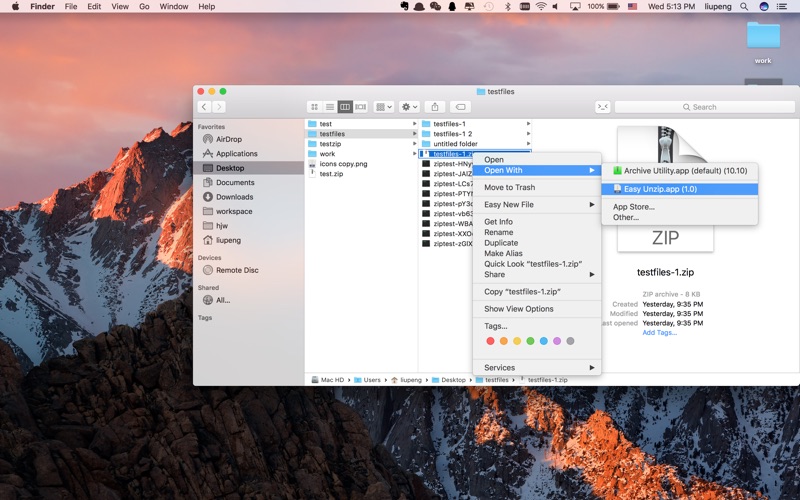Open AirDrop in sidebar

(248, 139)
